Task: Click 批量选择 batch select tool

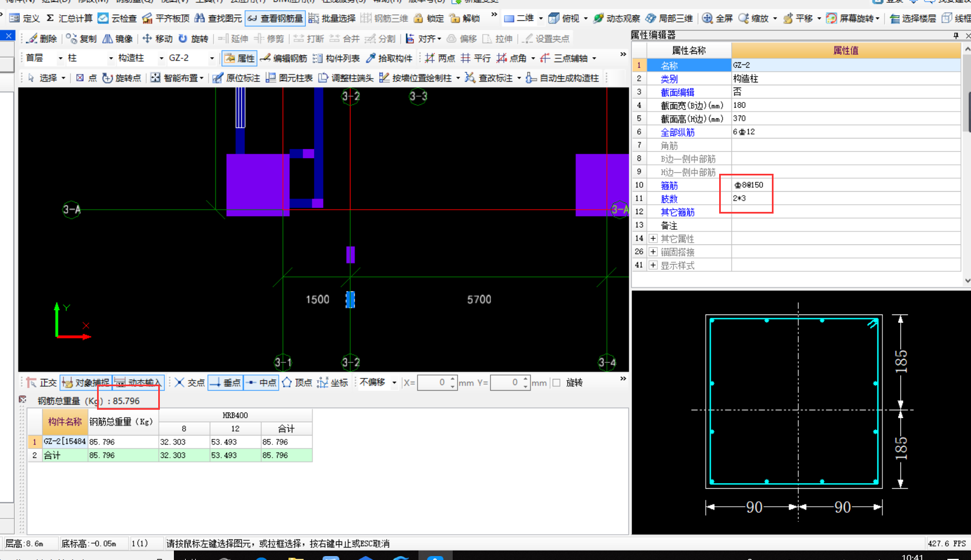Action: tap(332, 18)
